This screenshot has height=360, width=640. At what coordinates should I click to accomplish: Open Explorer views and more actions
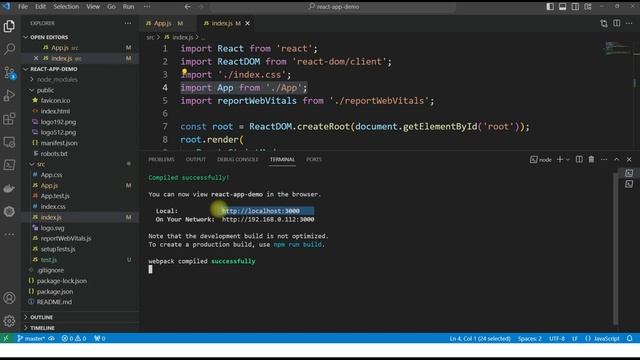[x=128, y=23]
